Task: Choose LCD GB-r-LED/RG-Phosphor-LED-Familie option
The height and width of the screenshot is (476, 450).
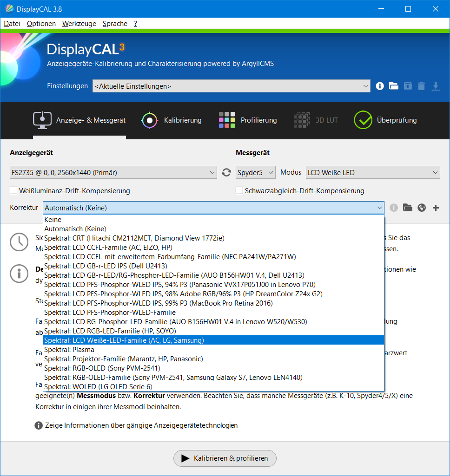Action: [213, 275]
